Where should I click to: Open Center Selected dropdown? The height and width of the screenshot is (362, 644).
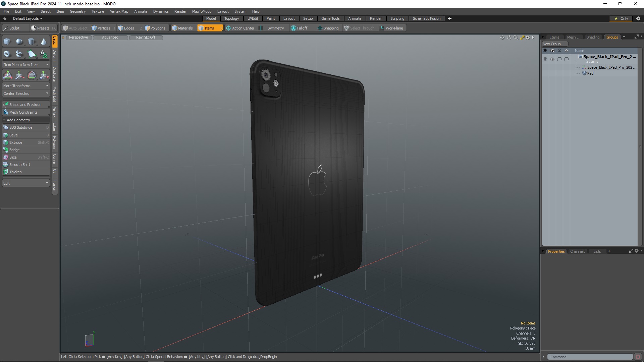(26, 94)
